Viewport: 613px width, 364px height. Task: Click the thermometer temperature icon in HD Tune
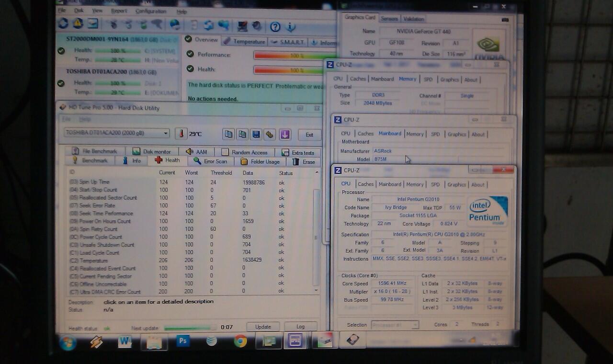coord(181,134)
